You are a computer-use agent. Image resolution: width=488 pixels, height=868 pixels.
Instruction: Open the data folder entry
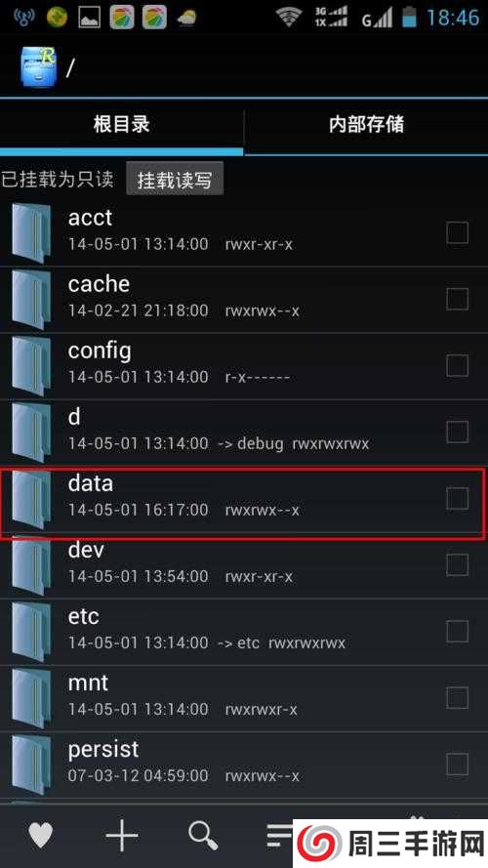tap(244, 499)
